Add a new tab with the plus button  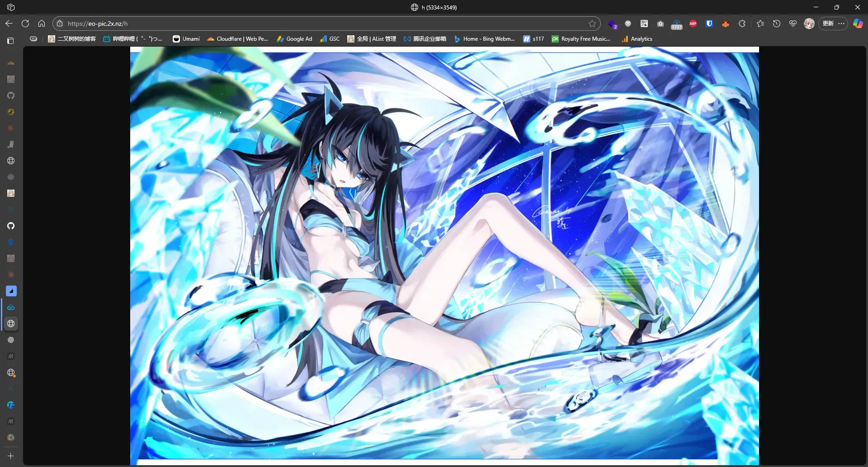(11, 456)
